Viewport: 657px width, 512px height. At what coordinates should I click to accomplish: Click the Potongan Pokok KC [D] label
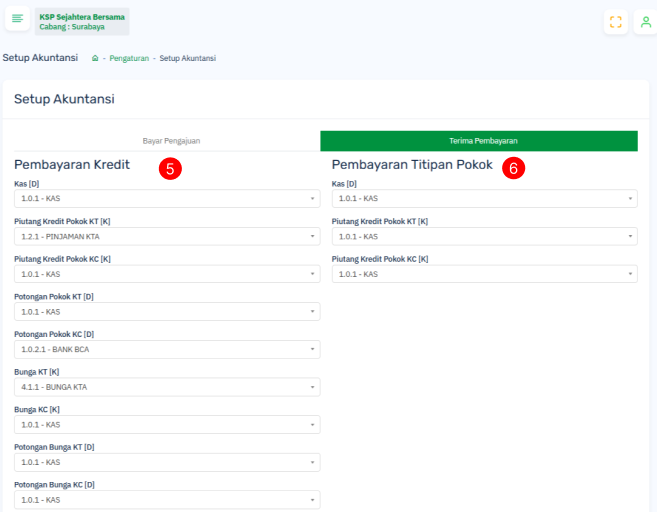54,334
